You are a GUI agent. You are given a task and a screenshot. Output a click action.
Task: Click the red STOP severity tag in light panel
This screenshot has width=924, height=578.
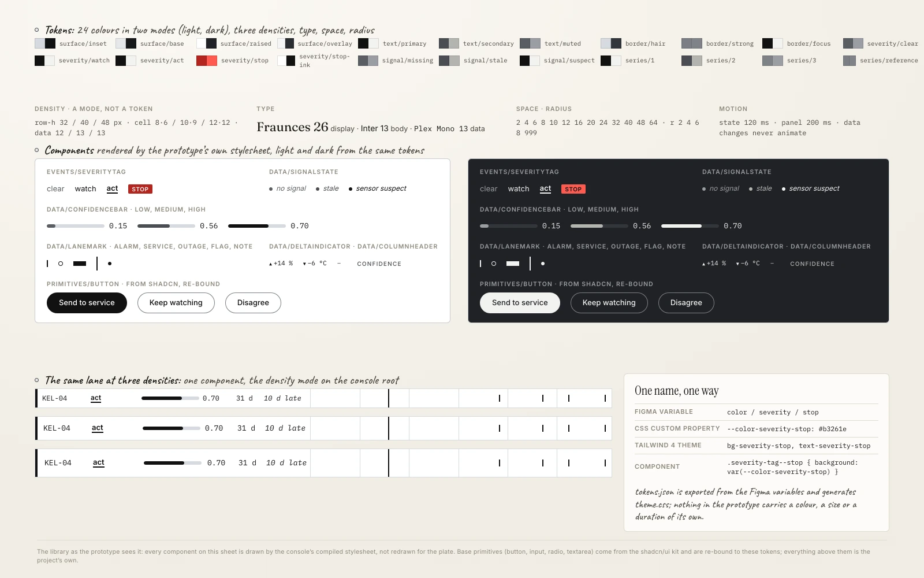click(140, 189)
